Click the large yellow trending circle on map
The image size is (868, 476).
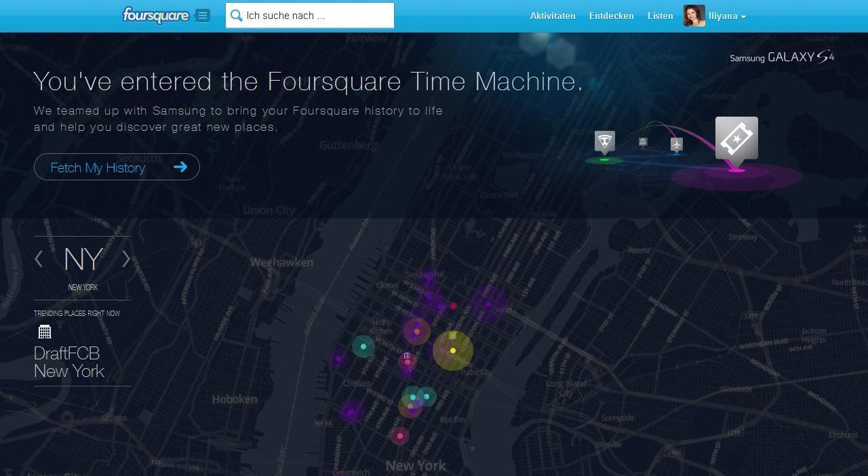click(x=453, y=351)
